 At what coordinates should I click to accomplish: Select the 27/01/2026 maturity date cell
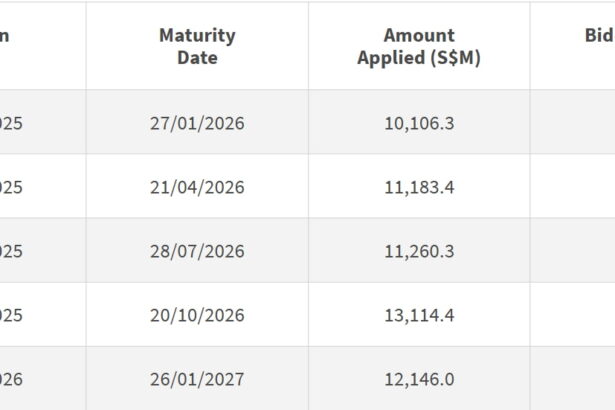pos(197,123)
